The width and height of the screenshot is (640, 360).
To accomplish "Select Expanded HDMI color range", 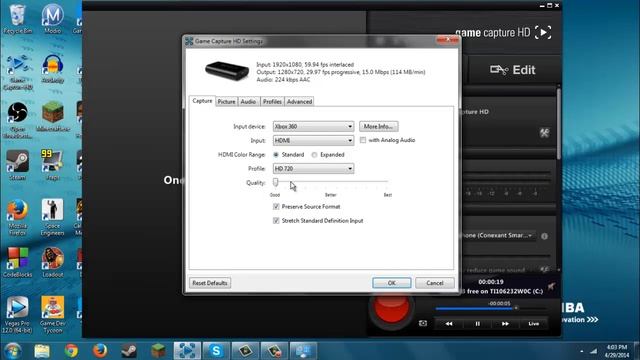I will 314,155.
